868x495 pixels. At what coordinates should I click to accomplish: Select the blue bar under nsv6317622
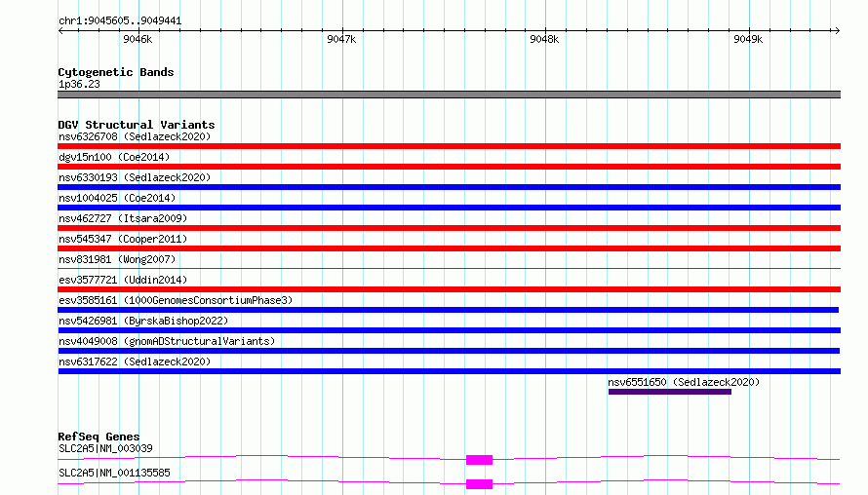(449, 371)
